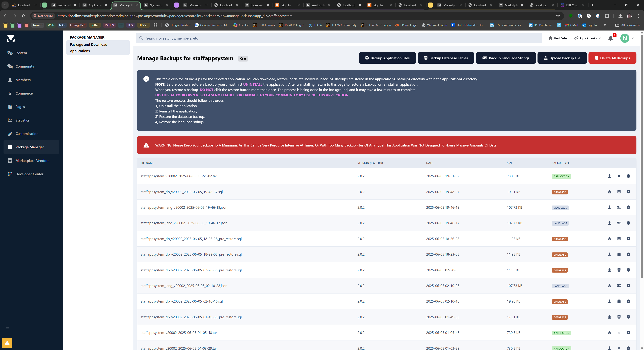The image size is (644, 350).
Task: Open Commerce sidebar item
Action: pyautogui.click(x=31, y=93)
